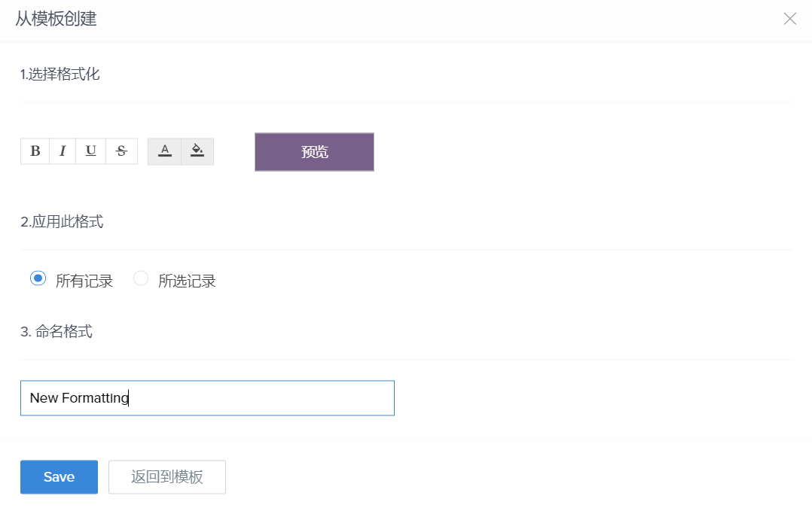Toggle bold formatting with the B icon
Screen dimensions: 812x514
[x=35, y=151]
